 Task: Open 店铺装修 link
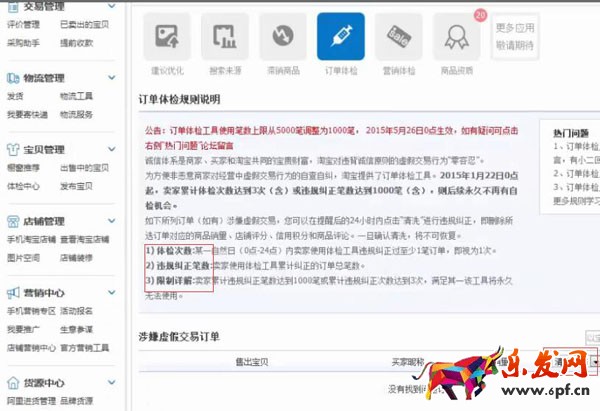coord(77,258)
